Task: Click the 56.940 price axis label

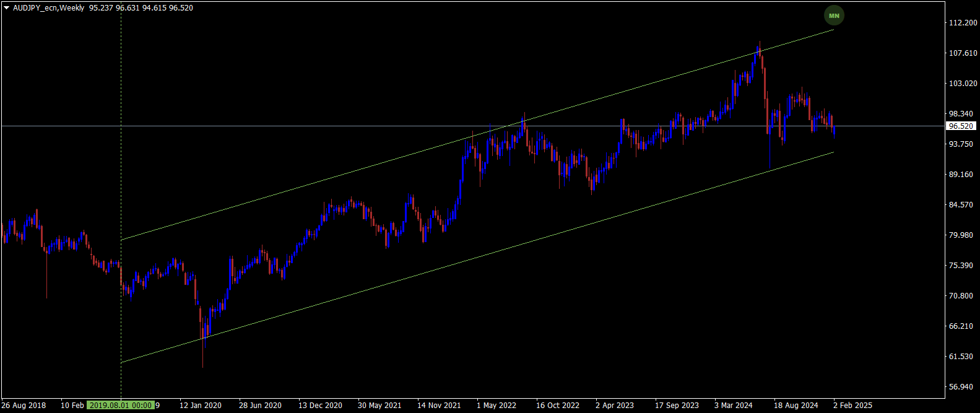Action: 961,387
